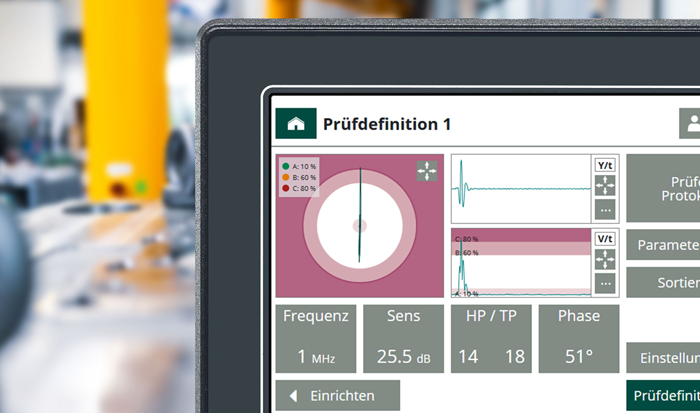Adjust the Sens 25.5 dB setting
700x413 pixels.
click(404, 339)
